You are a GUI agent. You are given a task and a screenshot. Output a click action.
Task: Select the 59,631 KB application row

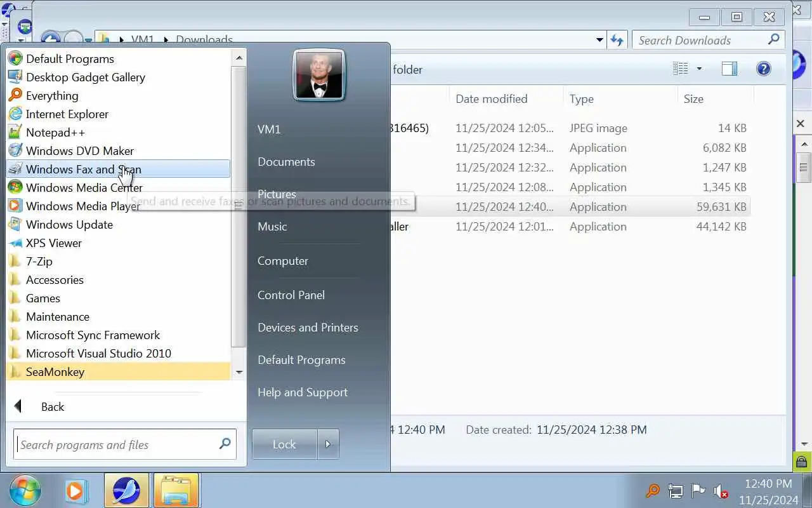pyautogui.click(x=570, y=206)
